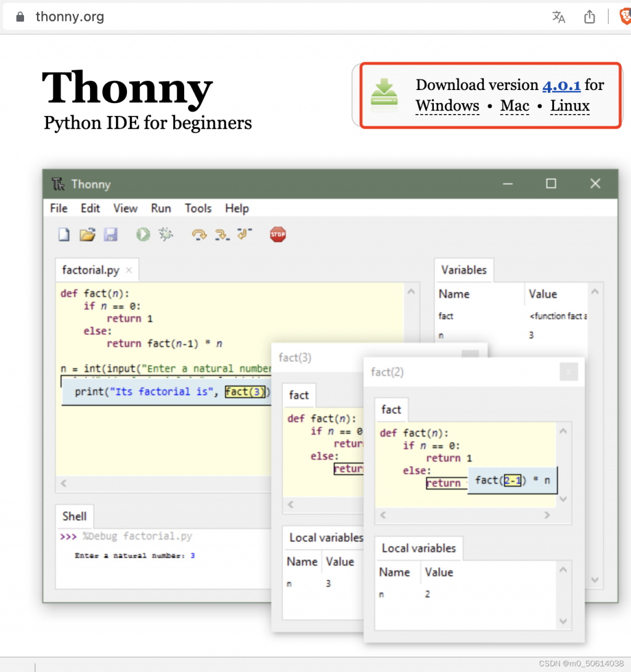Viewport: 631px width, 672px height.
Task: Click the Value column header in fact(2) local variables
Action: (x=439, y=572)
